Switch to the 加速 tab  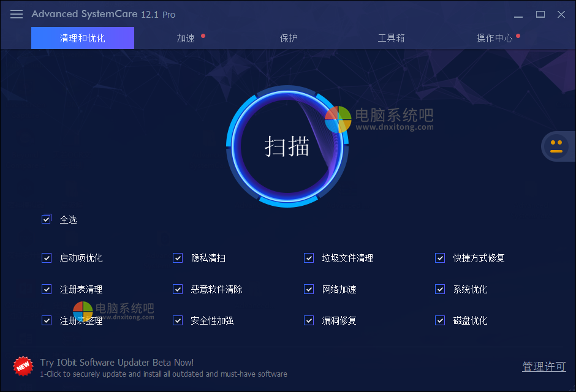click(186, 38)
